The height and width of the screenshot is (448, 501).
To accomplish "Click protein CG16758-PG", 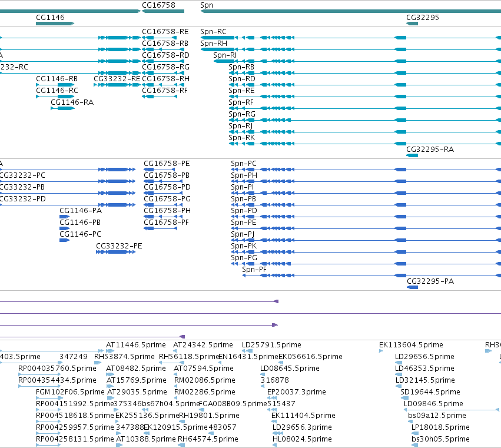I will tap(167, 199).
